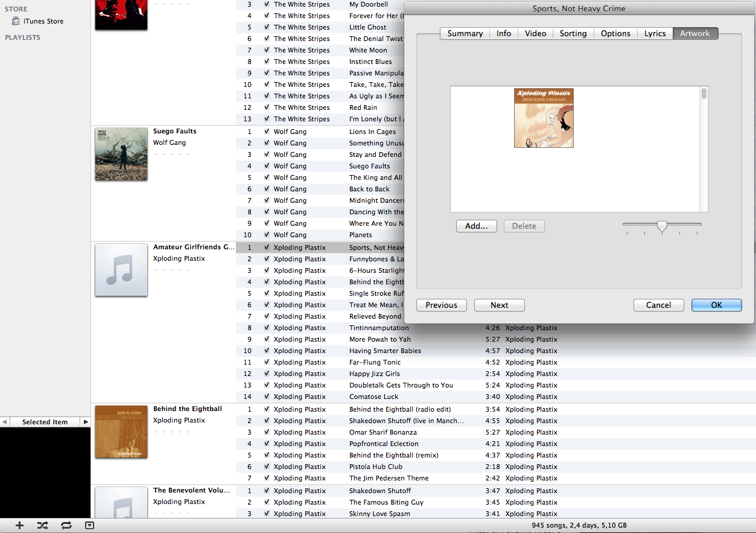The width and height of the screenshot is (756, 533).
Task: Select the track Popfrontical Eclection
Action: [384, 444]
